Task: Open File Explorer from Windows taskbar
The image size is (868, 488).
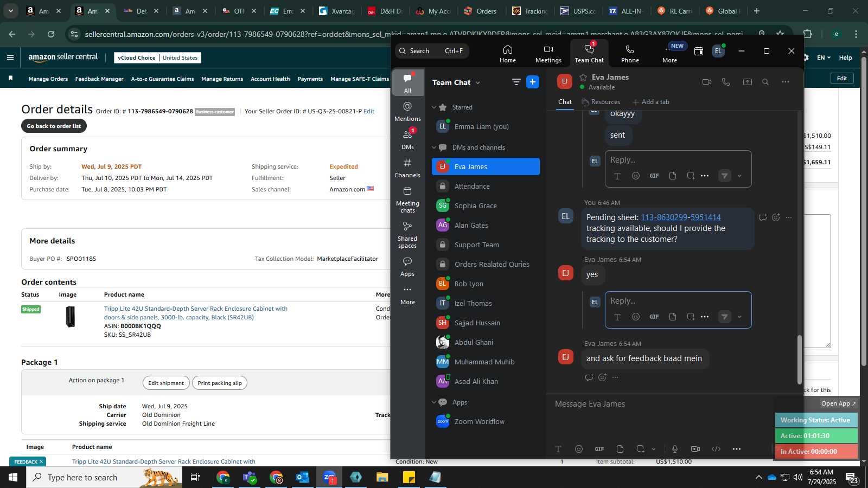Action: (x=382, y=477)
